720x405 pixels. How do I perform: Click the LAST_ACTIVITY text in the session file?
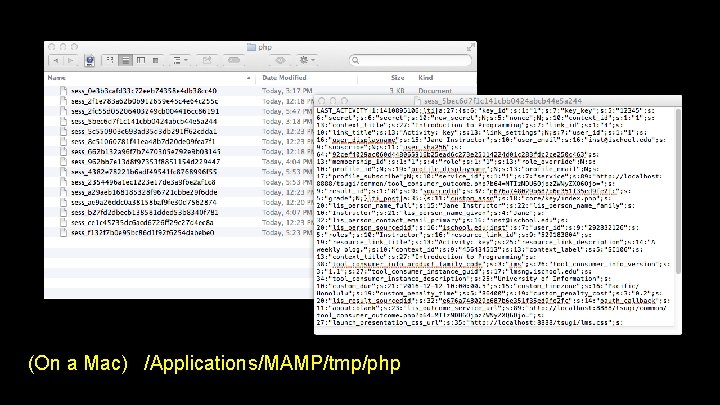pyautogui.click(x=343, y=111)
